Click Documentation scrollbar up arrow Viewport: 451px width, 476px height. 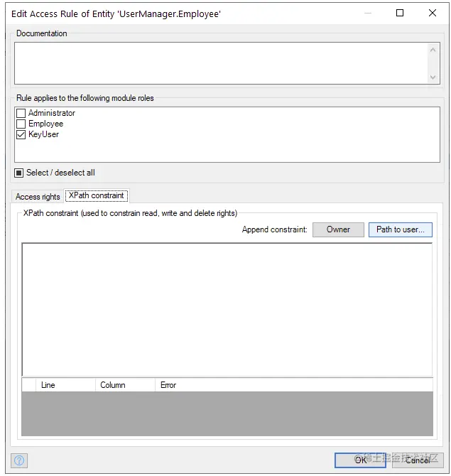tap(433, 50)
